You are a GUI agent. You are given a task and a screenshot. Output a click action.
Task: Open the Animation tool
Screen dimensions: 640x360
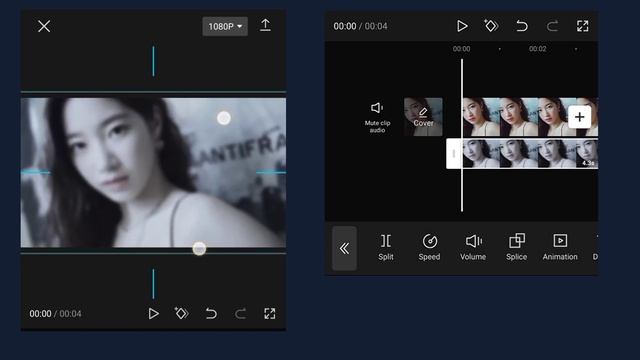(x=560, y=247)
